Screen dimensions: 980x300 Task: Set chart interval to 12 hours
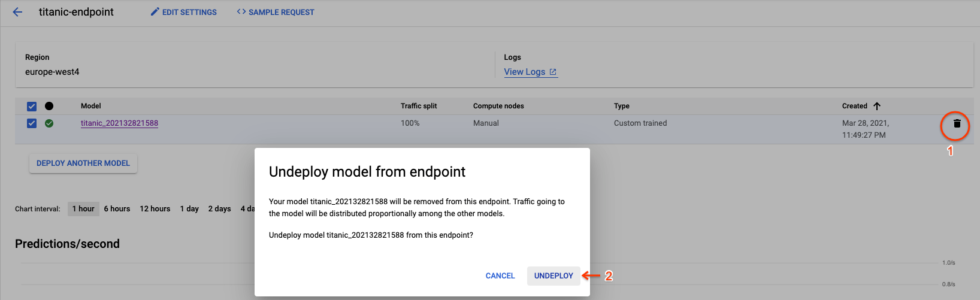point(155,209)
